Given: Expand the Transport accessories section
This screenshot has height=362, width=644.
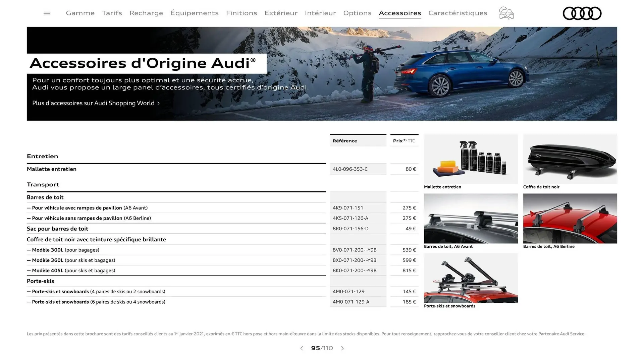Looking at the screenshot, I should pyautogui.click(x=43, y=184).
